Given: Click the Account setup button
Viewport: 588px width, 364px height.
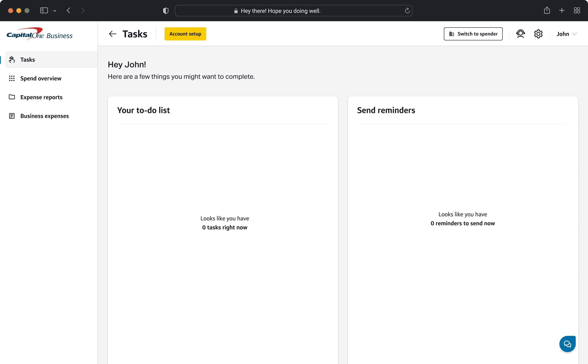Looking at the screenshot, I should point(185,34).
